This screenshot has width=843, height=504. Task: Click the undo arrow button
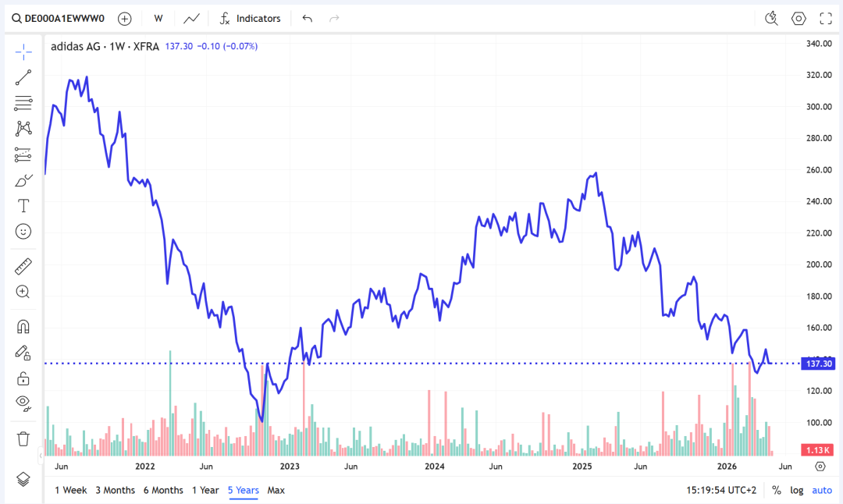click(x=308, y=18)
